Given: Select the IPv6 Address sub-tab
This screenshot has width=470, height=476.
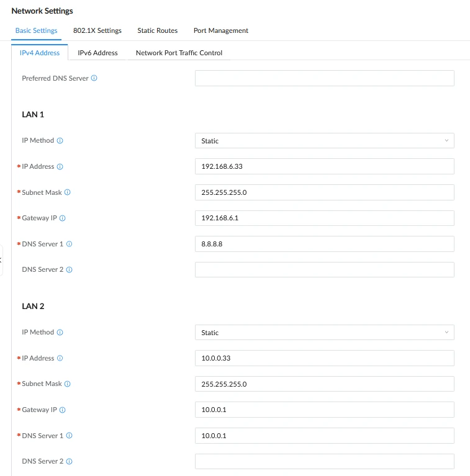Looking at the screenshot, I should click(x=97, y=53).
